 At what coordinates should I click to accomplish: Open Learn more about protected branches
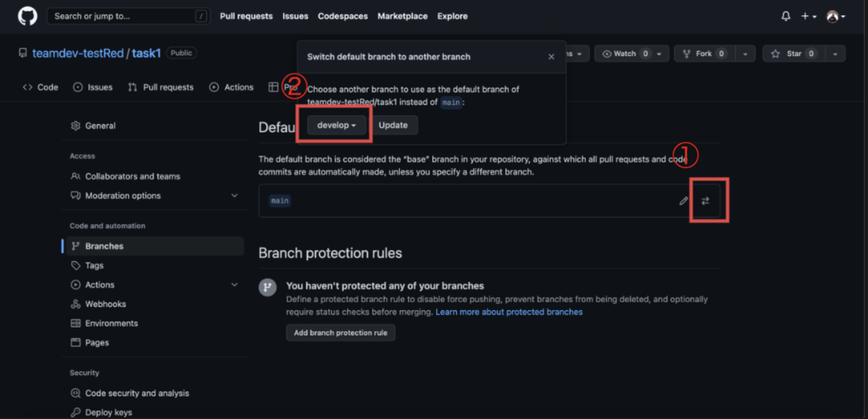tap(509, 312)
